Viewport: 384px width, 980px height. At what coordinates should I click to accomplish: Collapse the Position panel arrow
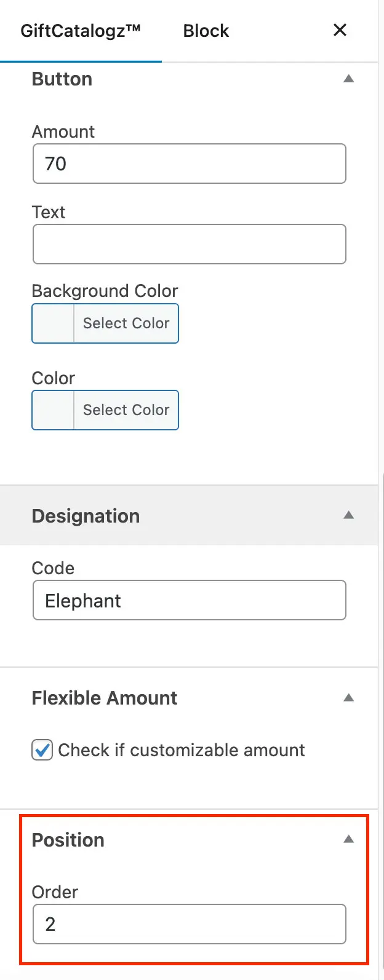(348, 839)
